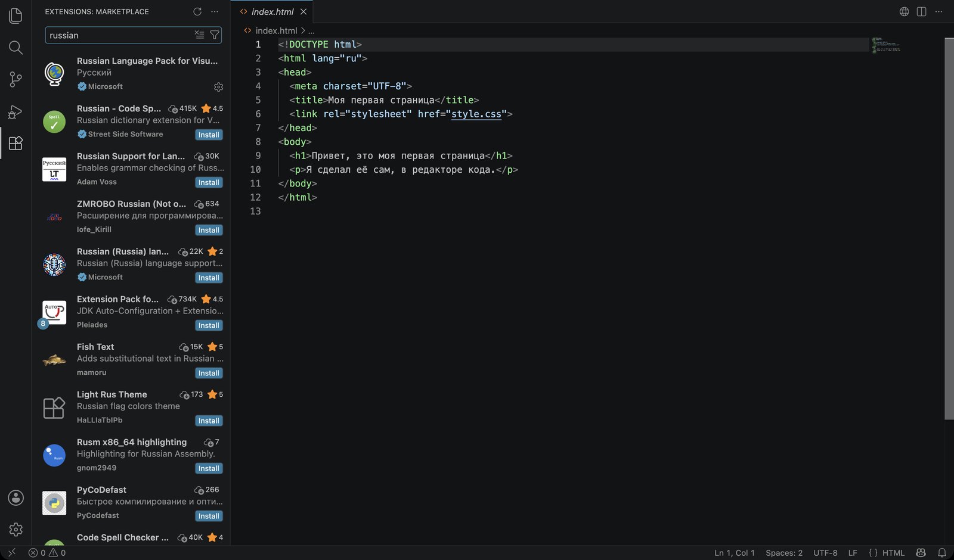954x560 pixels.
Task: Click the editor vertical scrollbar
Action: pos(949,229)
